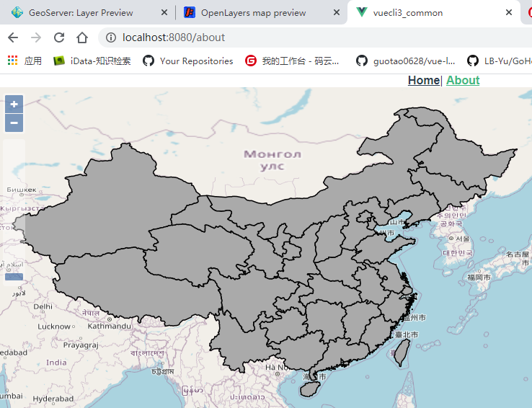
Task: Open the iData-知识检索 bookmark
Action: [92, 61]
